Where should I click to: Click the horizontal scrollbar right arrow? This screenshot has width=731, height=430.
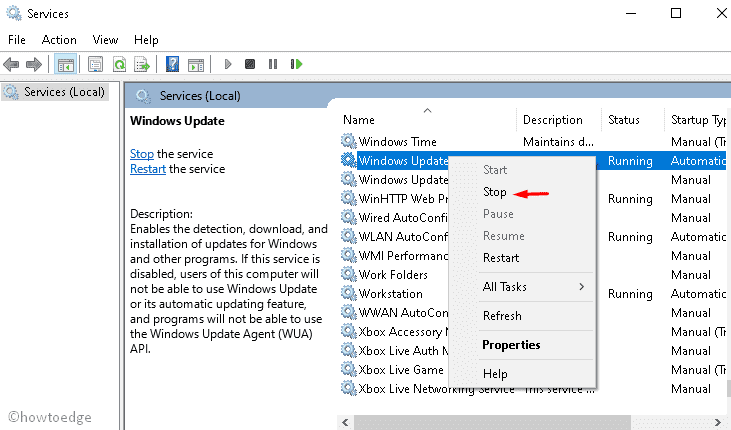pyautogui.click(x=718, y=423)
